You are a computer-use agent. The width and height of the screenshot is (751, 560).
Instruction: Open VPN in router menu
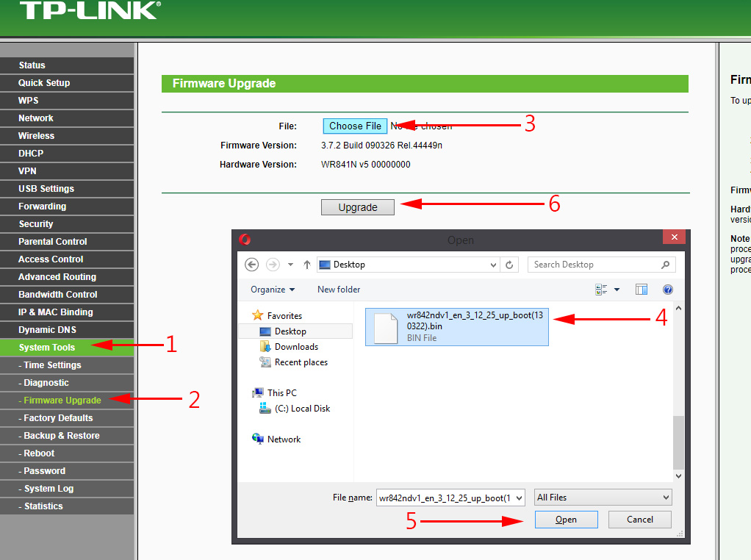pos(67,171)
